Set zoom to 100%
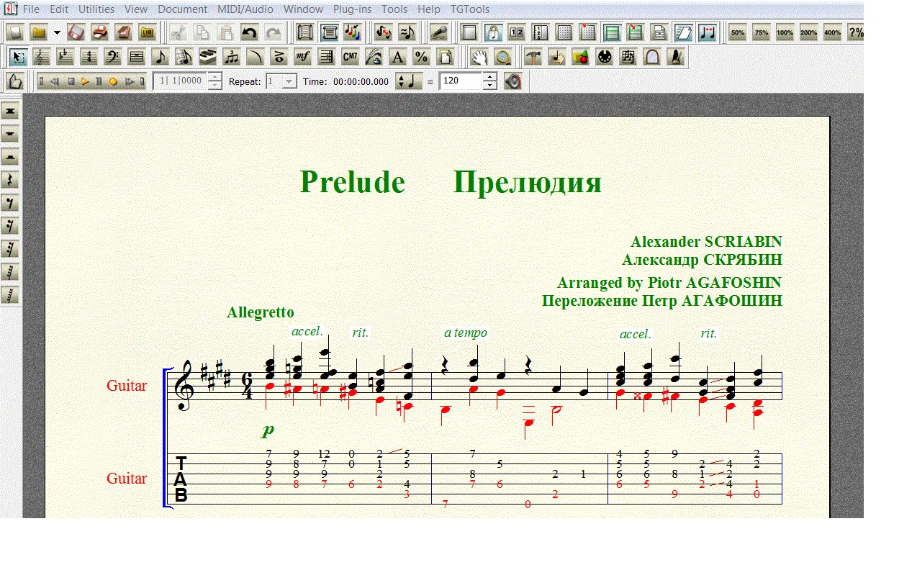The width and height of the screenshot is (917, 588). click(785, 32)
